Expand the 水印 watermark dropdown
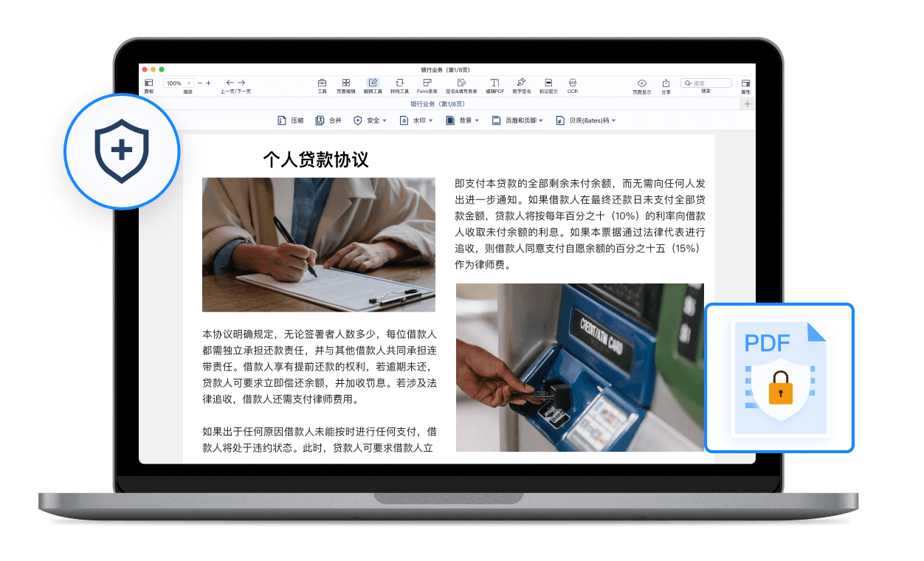924x561 pixels. click(x=416, y=120)
